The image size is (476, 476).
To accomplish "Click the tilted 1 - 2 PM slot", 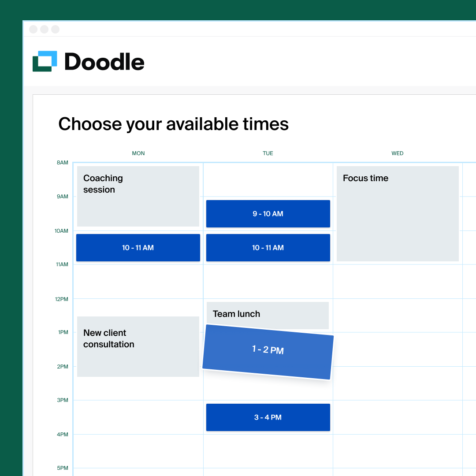I will (267, 350).
